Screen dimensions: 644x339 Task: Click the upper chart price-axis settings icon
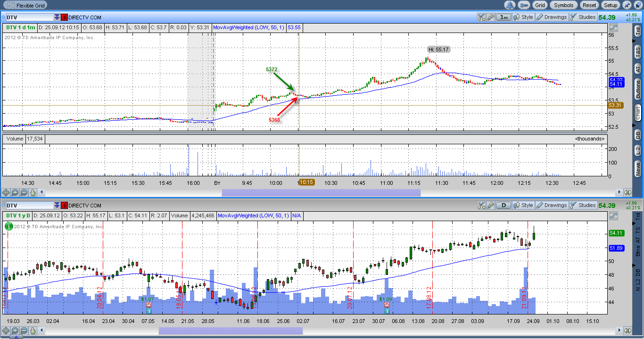point(614,28)
